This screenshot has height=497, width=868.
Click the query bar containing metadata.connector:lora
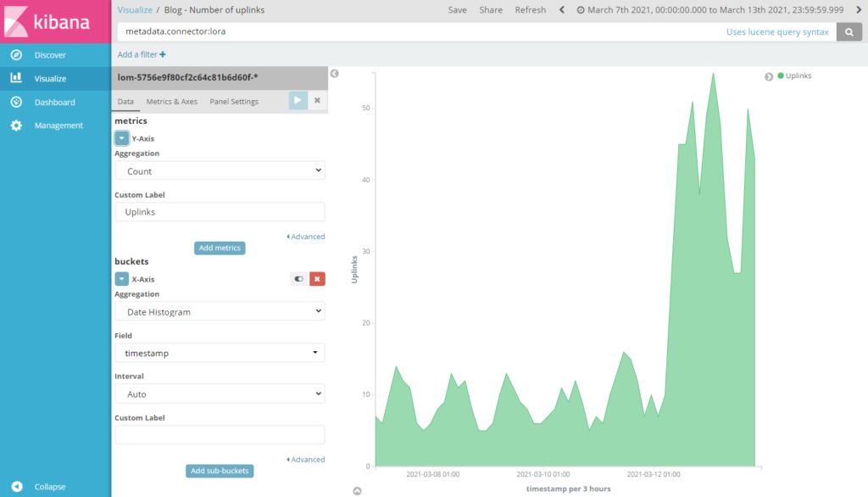pyautogui.click(x=420, y=31)
